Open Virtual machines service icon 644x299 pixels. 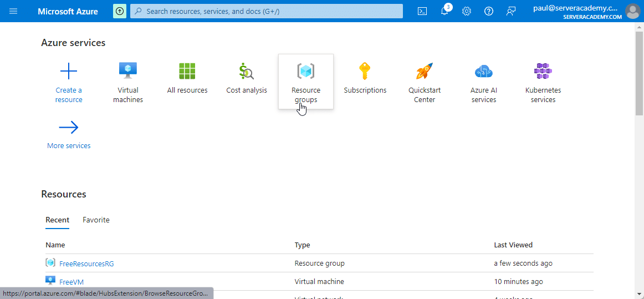[x=128, y=72]
